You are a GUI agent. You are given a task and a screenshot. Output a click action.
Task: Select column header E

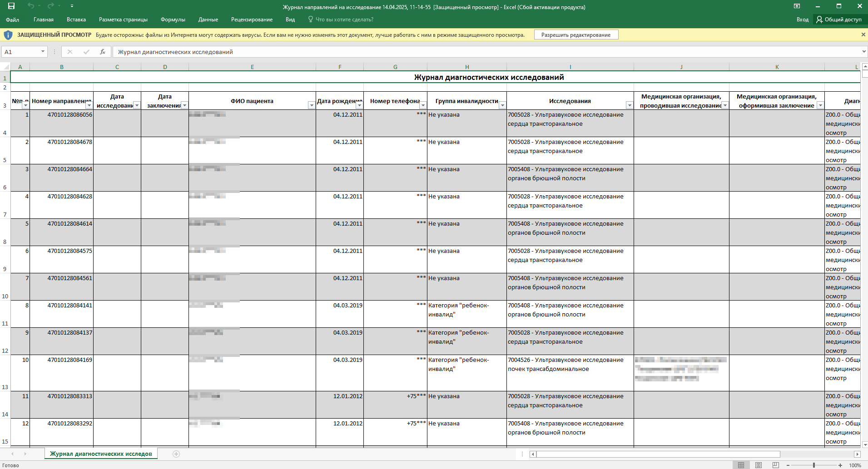click(x=252, y=67)
